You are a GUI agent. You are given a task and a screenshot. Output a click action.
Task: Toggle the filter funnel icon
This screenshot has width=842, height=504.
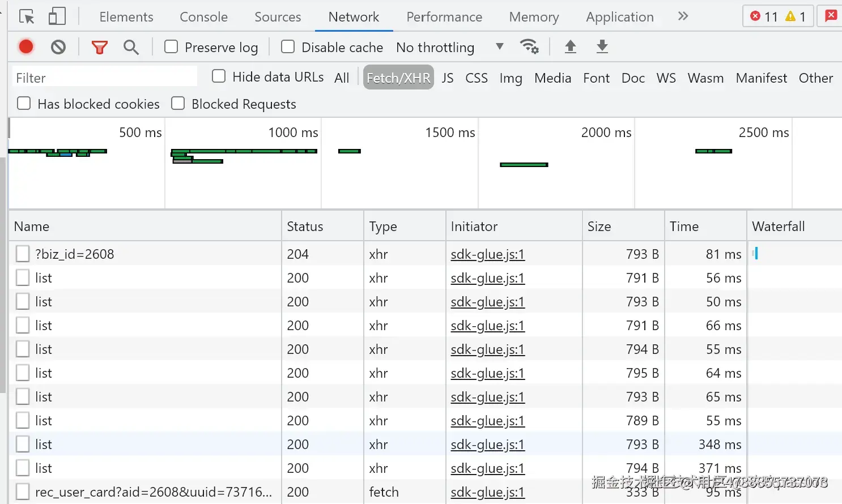pos(100,47)
